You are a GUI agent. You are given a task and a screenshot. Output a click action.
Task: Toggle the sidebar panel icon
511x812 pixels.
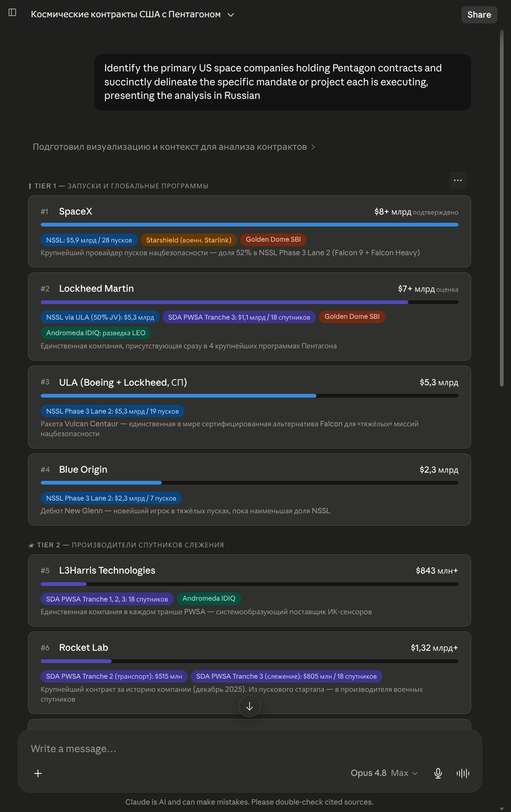pos(12,12)
